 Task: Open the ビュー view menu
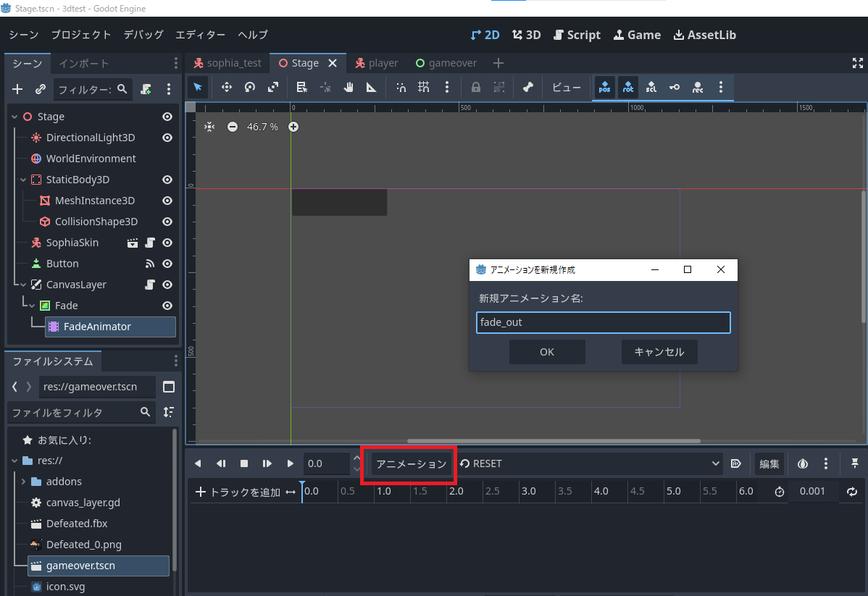567,87
